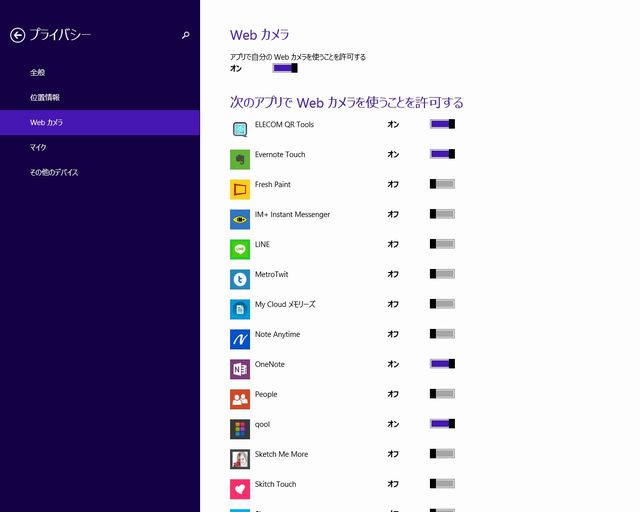Screen dimensions: 640x512
Task: Click the Fresh Paint app icon
Action: [240, 189]
